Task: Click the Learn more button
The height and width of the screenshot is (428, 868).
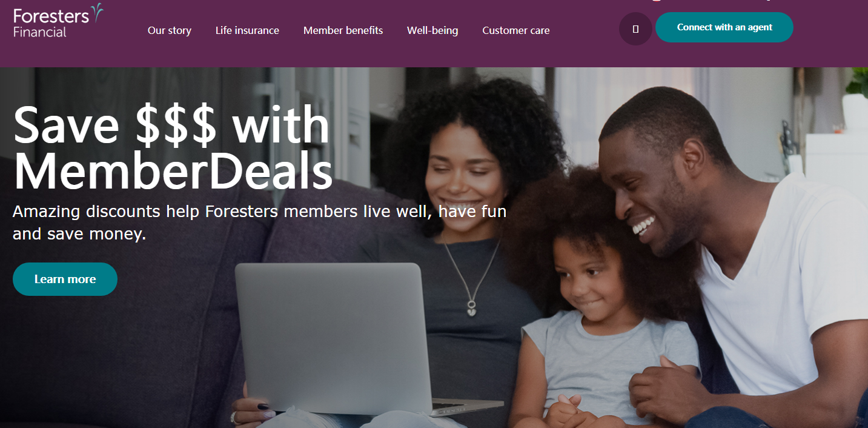Action: point(65,279)
